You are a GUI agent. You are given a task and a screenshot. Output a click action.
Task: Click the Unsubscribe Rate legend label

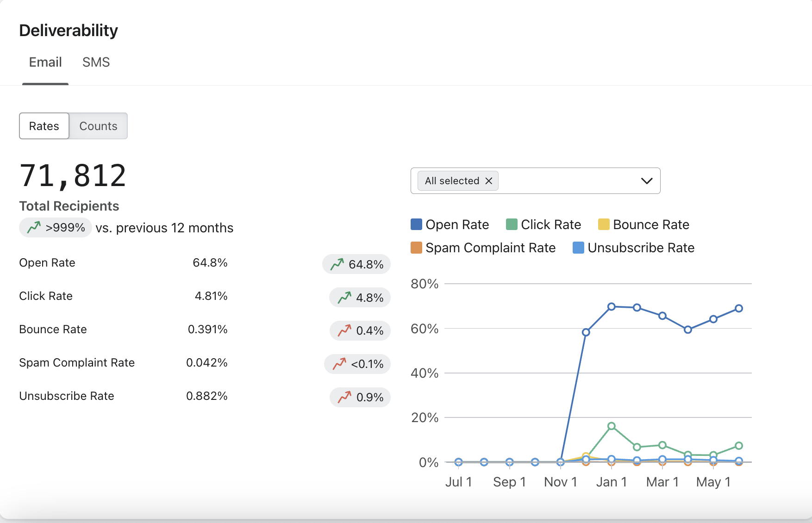pyautogui.click(x=641, y=248)
